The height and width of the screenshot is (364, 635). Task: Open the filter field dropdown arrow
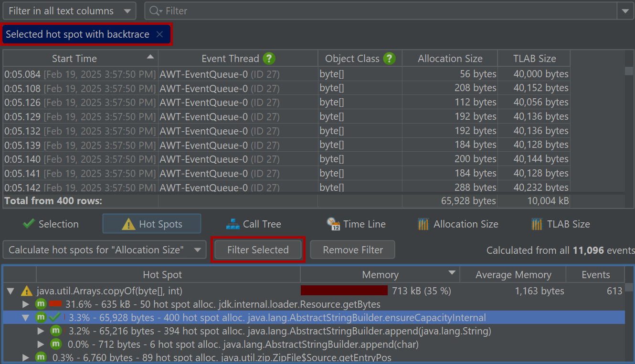tap(625, 11)
